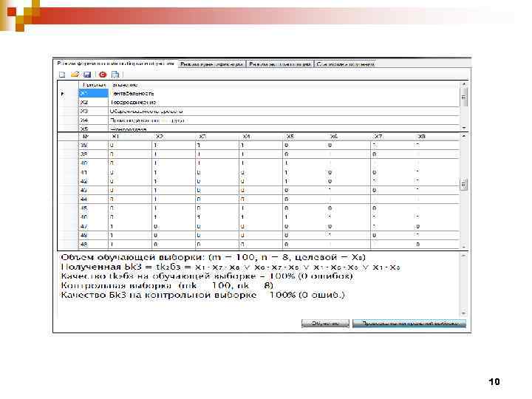Select row number 41 in the data table
Image resolution: width=532 pixels, height=399 pixels.
259,172
